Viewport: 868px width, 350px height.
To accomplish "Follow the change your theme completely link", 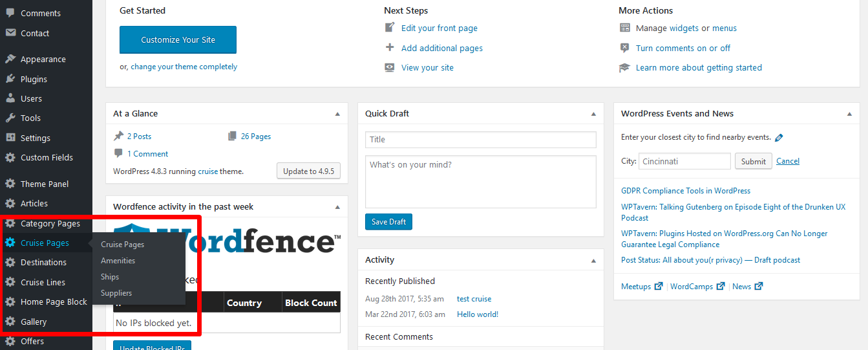I will pos(184,67).
